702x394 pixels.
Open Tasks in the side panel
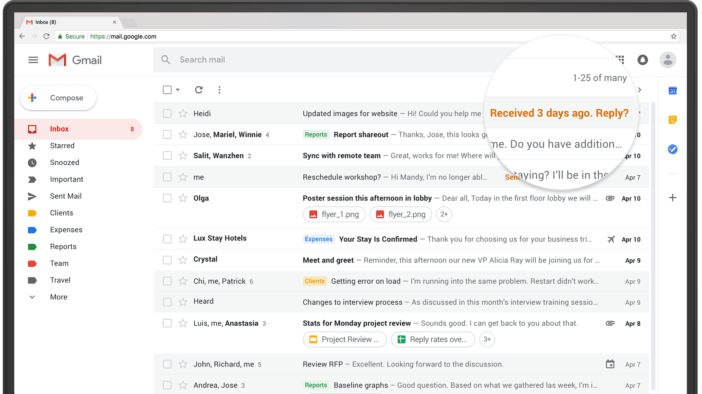(x=672, y=149)
